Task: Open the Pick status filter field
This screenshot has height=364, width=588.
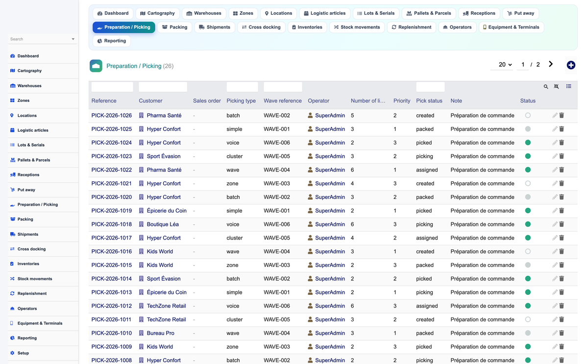Action: click(x=430, y=87)
